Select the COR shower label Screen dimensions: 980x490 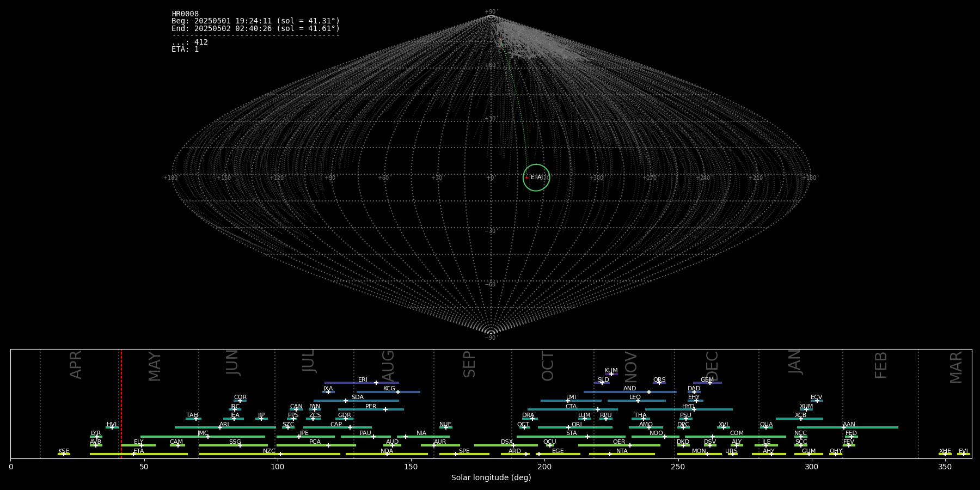[x=240, y=397]
